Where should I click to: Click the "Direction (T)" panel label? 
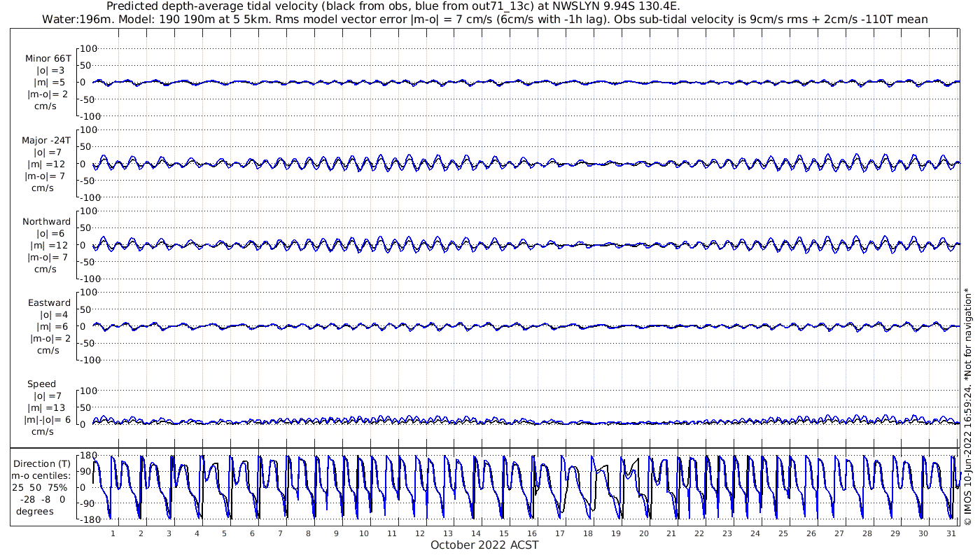42,463
